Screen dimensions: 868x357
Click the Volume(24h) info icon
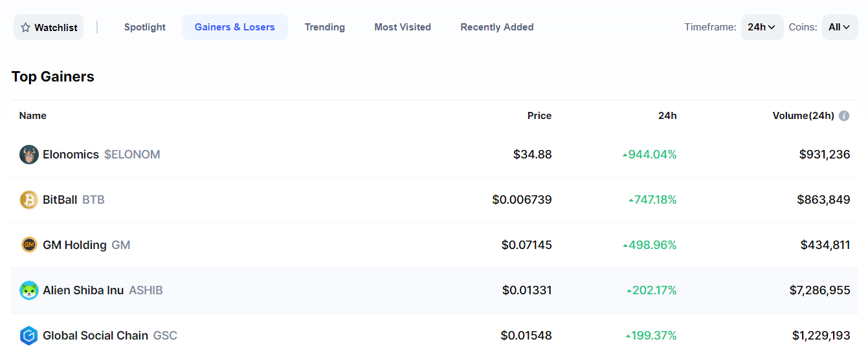tap(844, 116)
